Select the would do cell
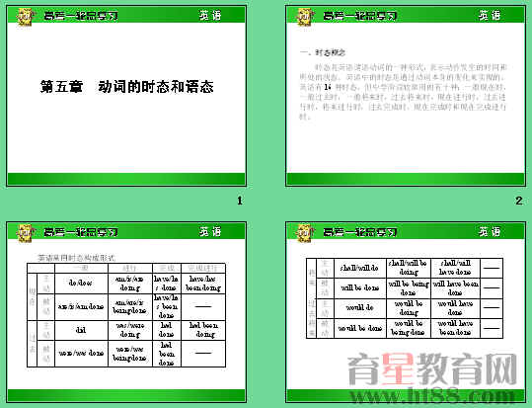The image size is (532, 408). [360, 308]
